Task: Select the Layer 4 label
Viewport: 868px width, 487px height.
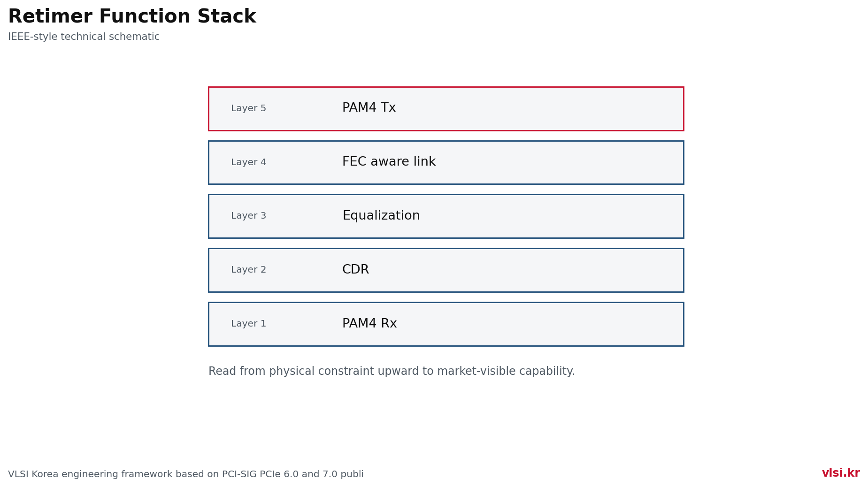Action: point(248,162)
